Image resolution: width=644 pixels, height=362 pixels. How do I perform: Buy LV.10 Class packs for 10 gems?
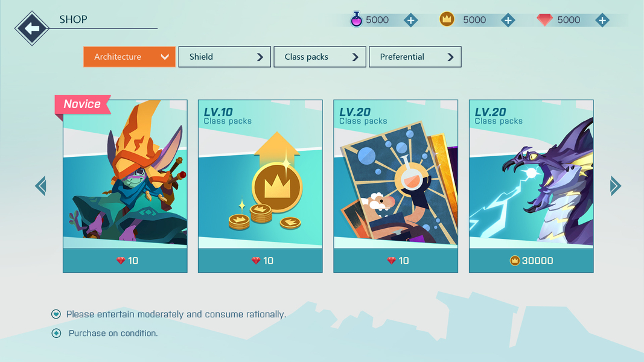(260, 261)
